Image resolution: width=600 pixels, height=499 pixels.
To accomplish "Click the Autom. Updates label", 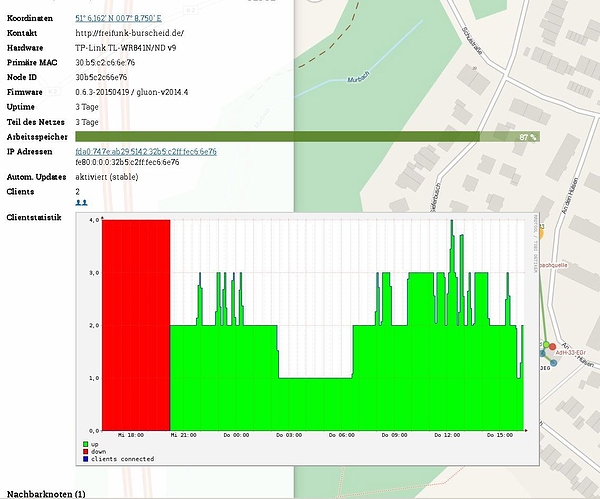I will pyautogui.click(x=36, y=177).
